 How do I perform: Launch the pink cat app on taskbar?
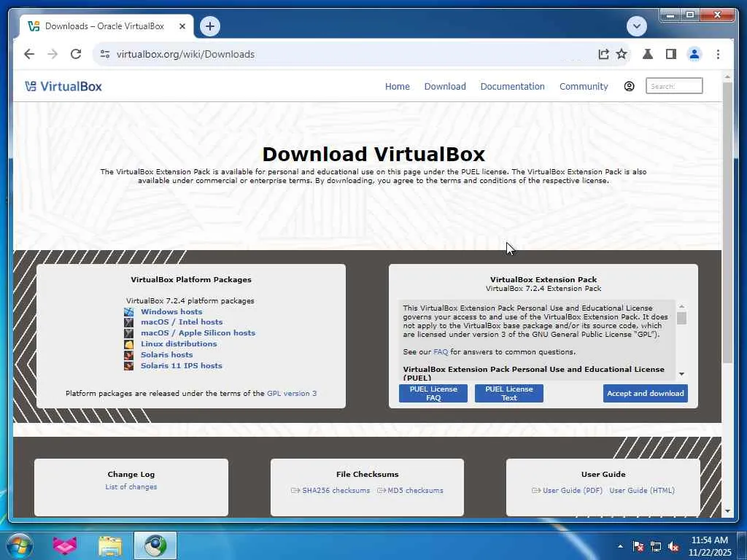coord(65,545)
